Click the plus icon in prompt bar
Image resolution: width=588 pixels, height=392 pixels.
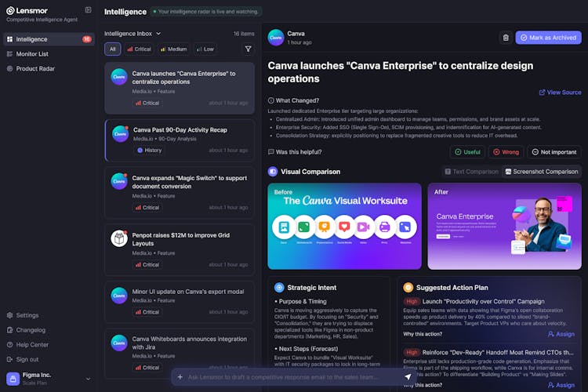180,377
